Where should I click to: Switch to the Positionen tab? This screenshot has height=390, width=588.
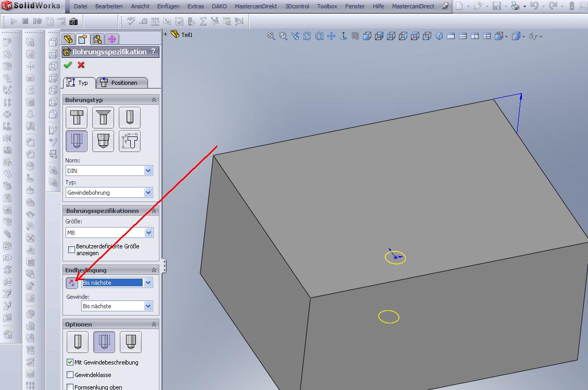tap(121, 83)
